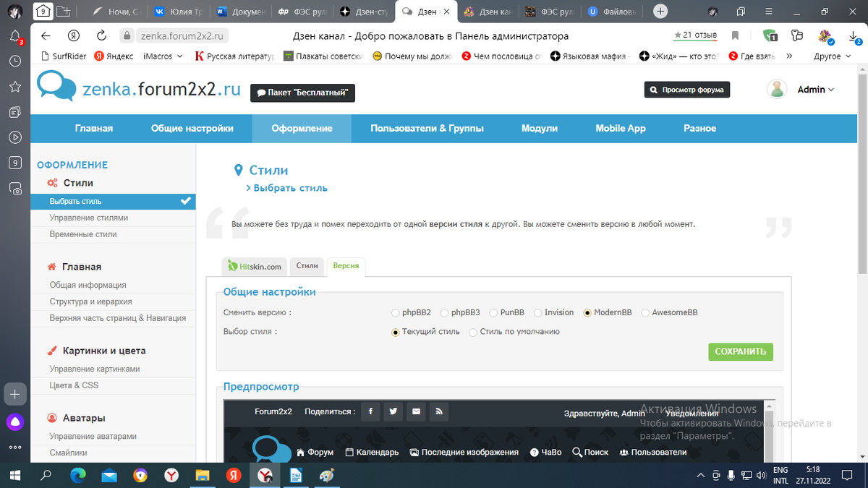Open favorites star icon in sidebar
The image size is (868, 488).
(15, 87)
